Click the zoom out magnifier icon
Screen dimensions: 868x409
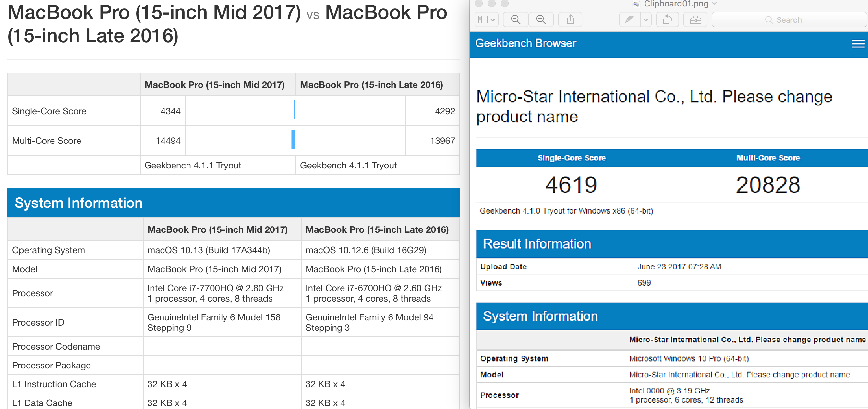coord(515,19)
